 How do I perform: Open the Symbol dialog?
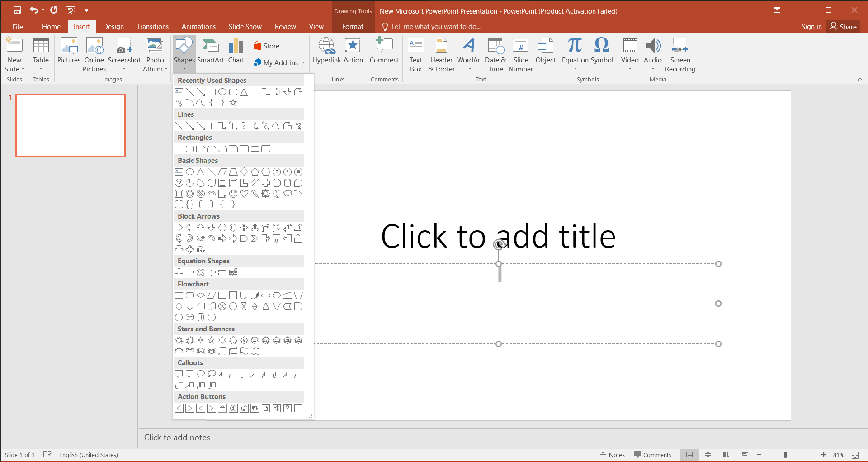(x=602, y=51)
